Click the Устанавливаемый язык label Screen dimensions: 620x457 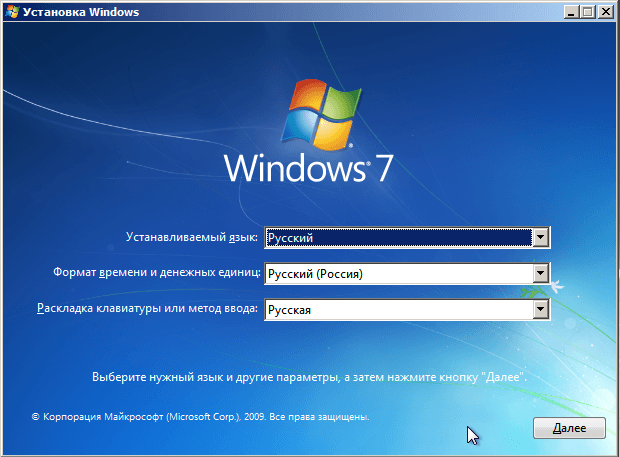tap(192, 238)
